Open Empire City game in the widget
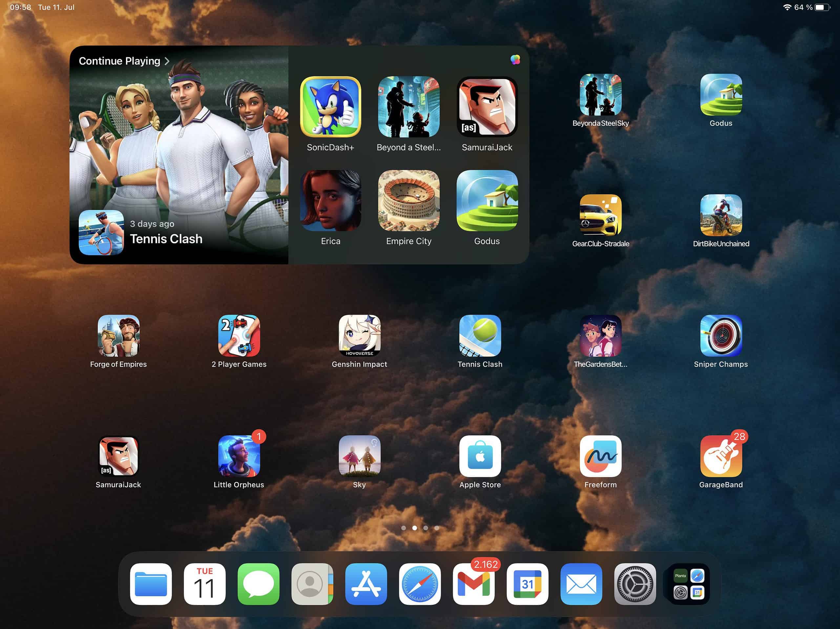 [409, 200]
